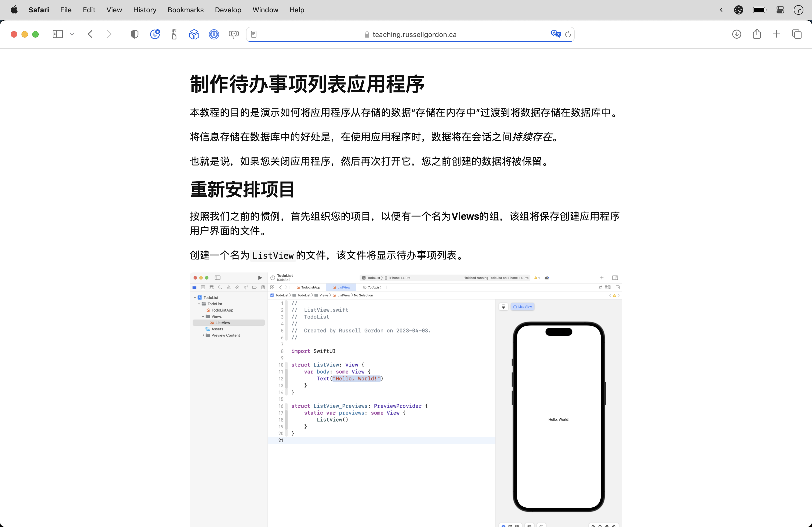The height and width of the screenshot is (527, 812).
Task: Open the File menu
Action: pos(66,10)
